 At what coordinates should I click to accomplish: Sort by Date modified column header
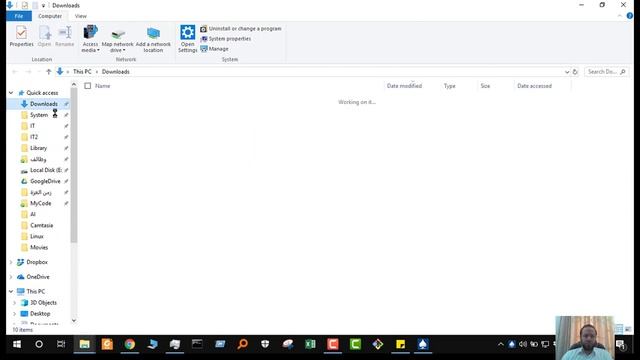coord(404,86)
